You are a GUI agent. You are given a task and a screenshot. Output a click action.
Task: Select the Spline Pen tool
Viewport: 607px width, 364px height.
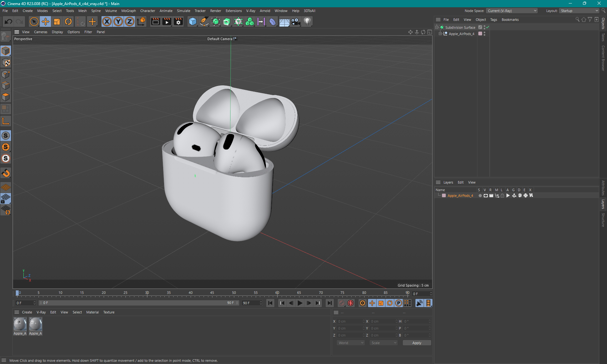[x=204, y=21]
